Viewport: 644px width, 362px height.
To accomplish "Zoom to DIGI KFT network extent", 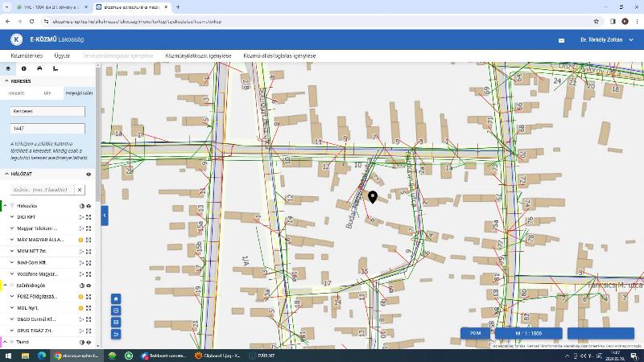I will point(89,217).
